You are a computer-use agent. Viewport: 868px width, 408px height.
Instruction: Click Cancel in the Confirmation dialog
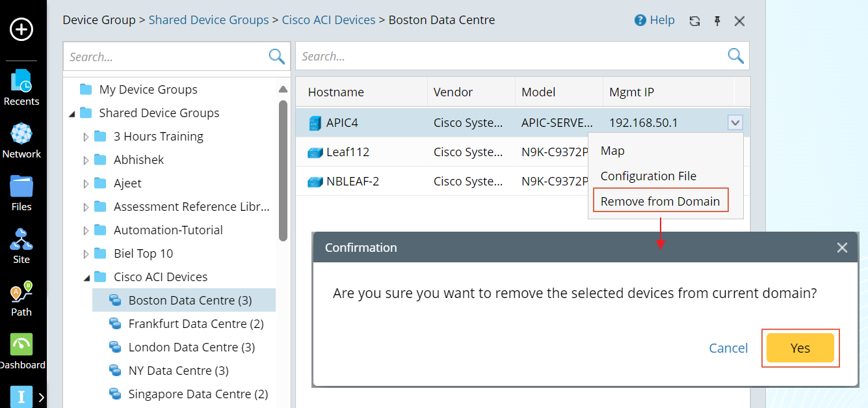click(728, 348)
